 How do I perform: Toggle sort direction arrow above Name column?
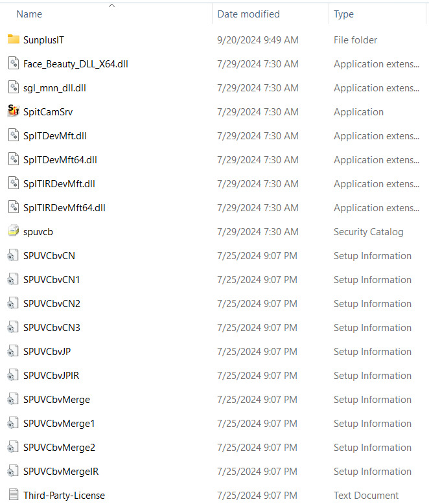click(111, 5)
